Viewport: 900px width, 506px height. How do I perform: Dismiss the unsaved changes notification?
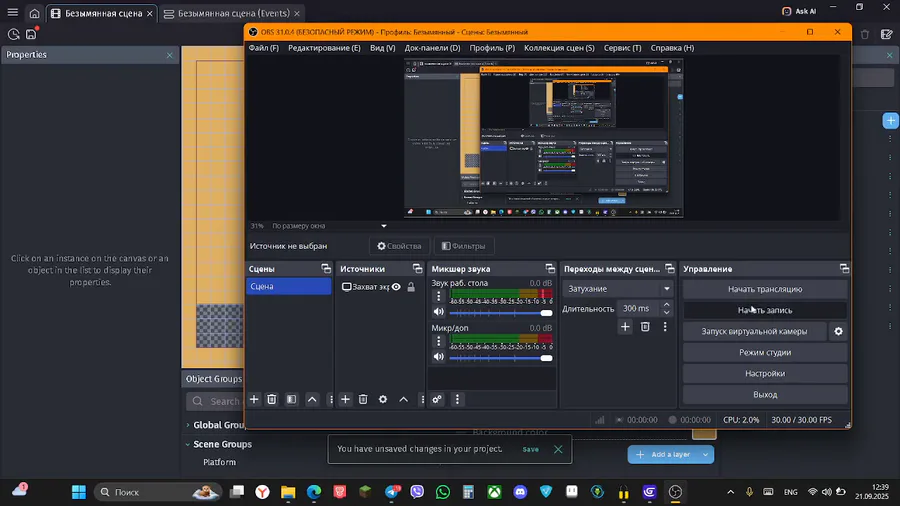(558, 449)
